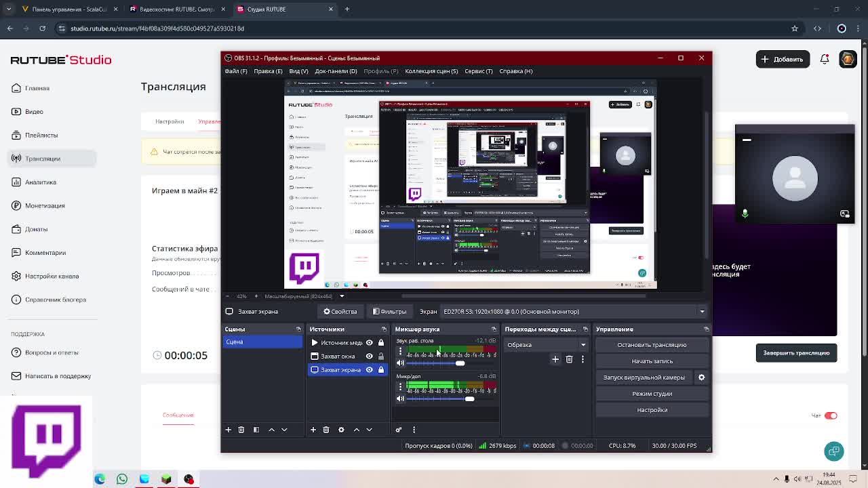Open advanced audio properties in the mixer footer
Viewport: 868px width, 488px height.
pyautogui.click(x=399, y=430)
